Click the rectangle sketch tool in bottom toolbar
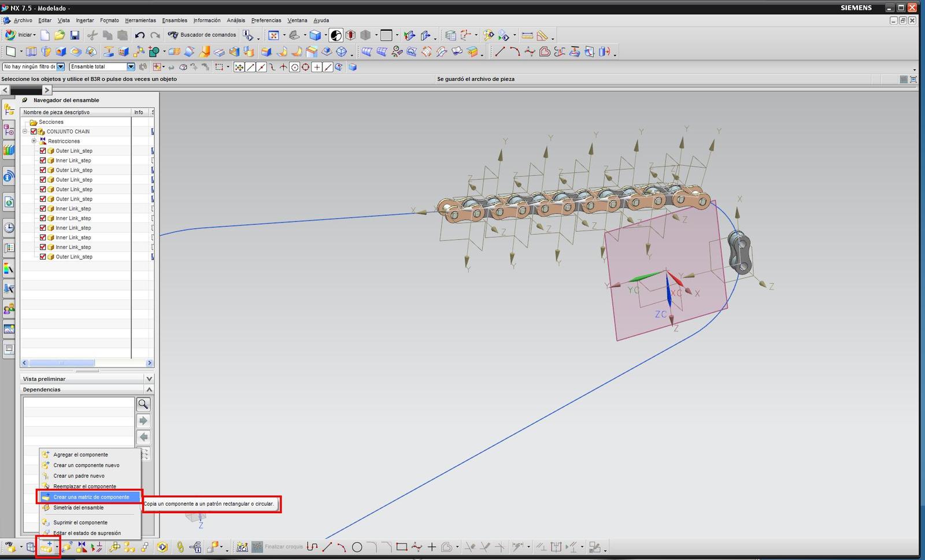This screenshot has height=560, width=925. pos(402,547)
